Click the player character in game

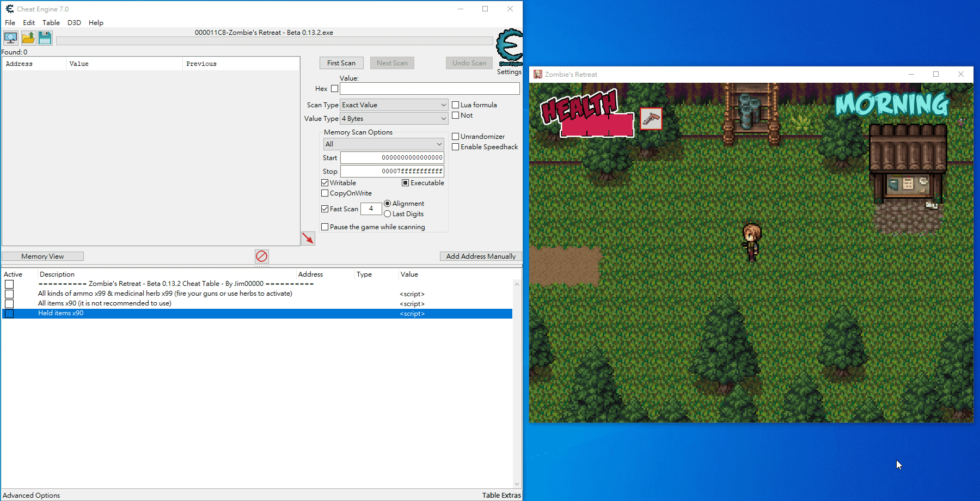(752, 242)
